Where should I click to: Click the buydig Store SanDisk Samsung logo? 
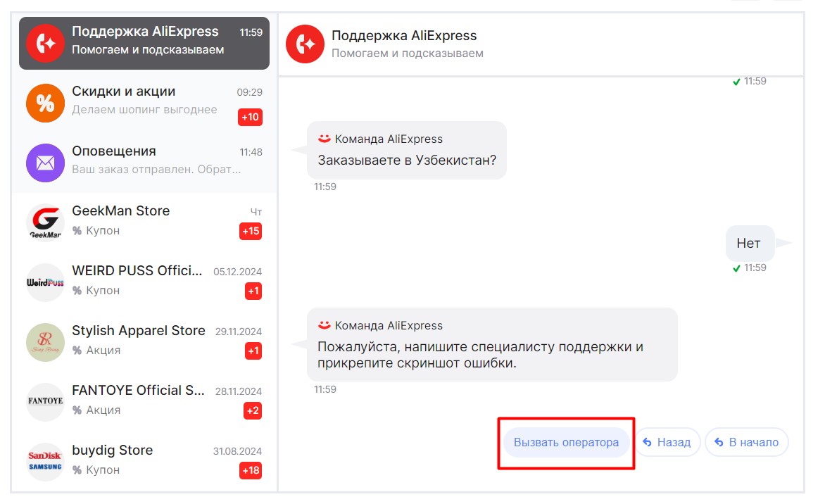click(45, 462)
